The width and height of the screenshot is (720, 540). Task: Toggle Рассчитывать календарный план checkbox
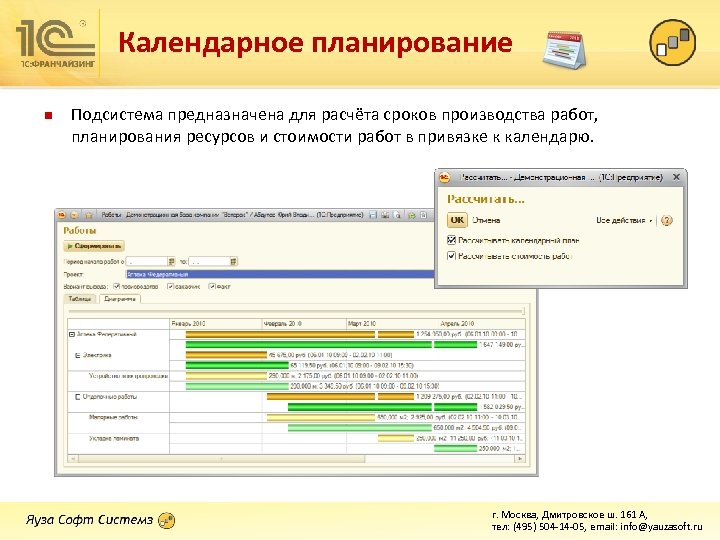coord(451,240)
